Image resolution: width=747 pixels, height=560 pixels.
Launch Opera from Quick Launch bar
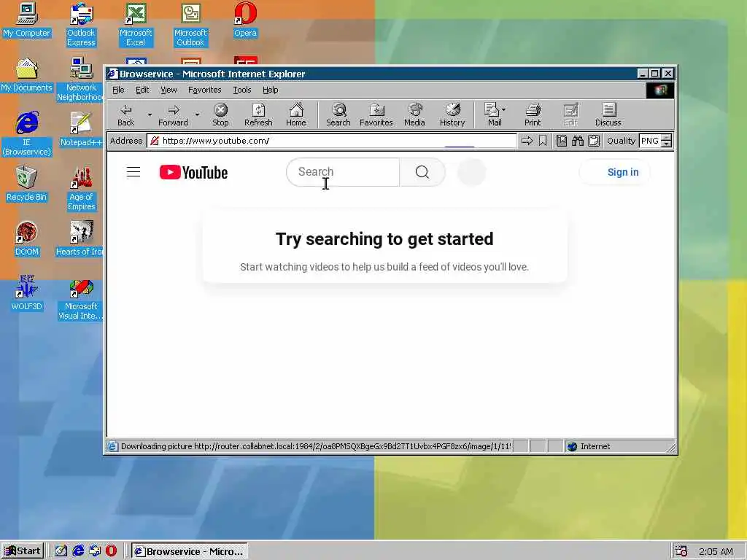(x=111, y=551)
